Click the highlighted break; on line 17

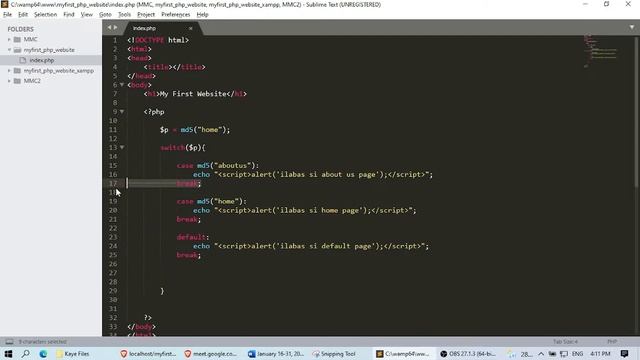pos(189,183)
